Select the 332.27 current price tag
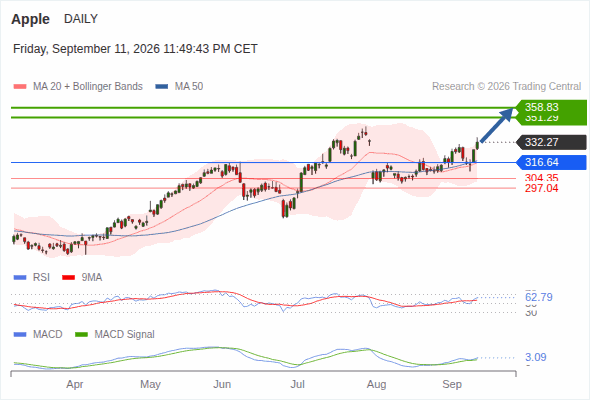The width and height of the screenshot is (590, 400). [551, 142]
